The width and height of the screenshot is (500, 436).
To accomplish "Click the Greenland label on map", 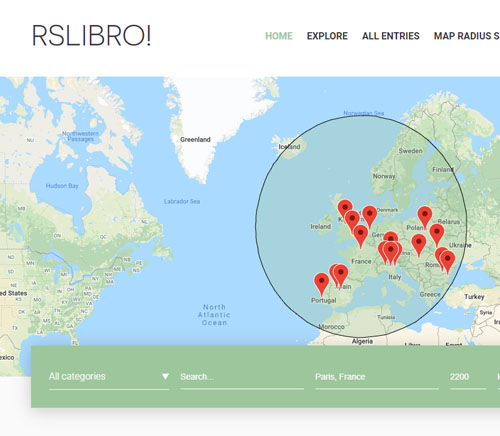I will 195,139.
